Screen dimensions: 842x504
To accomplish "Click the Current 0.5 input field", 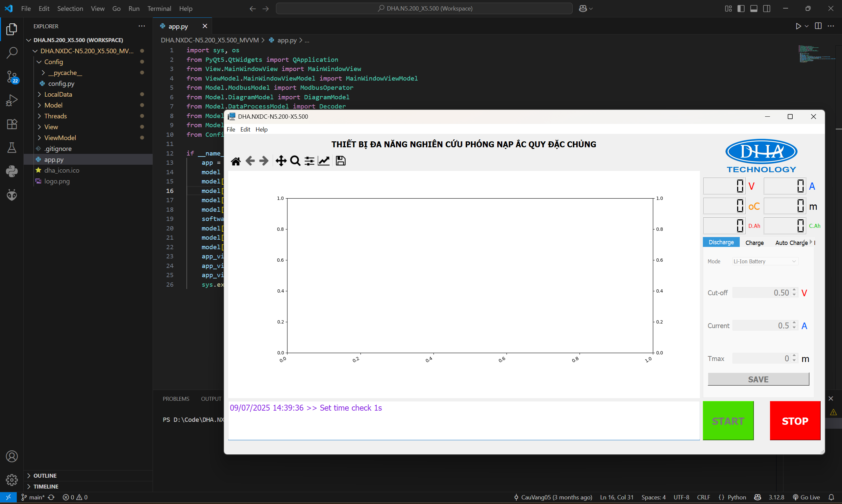I will click(x=761, y=326).
